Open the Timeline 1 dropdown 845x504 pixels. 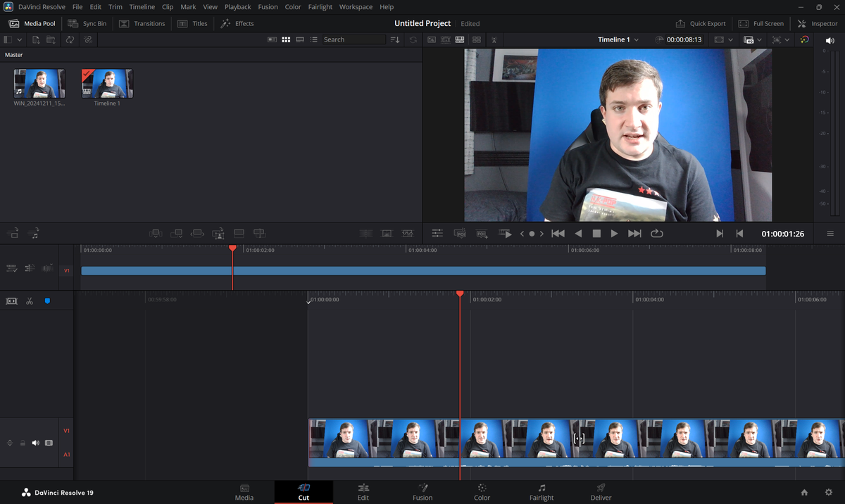click(x=618, y=39)
